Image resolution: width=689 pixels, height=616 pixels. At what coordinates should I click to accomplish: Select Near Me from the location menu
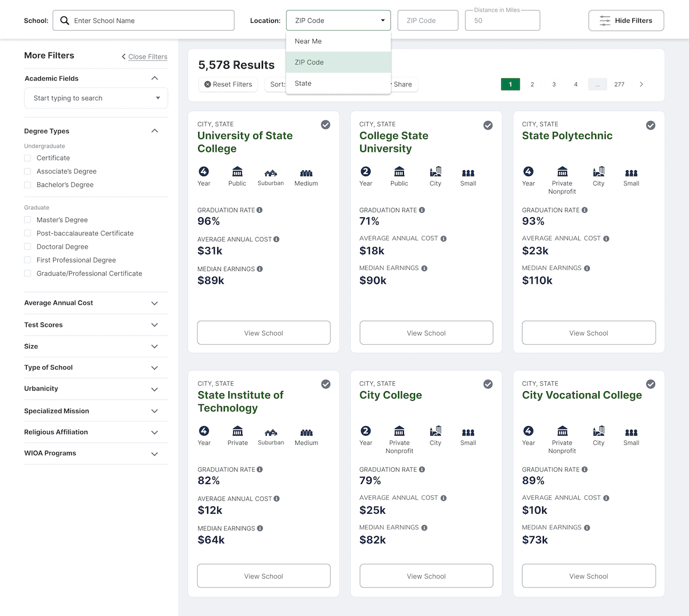(x=338, y=41)
